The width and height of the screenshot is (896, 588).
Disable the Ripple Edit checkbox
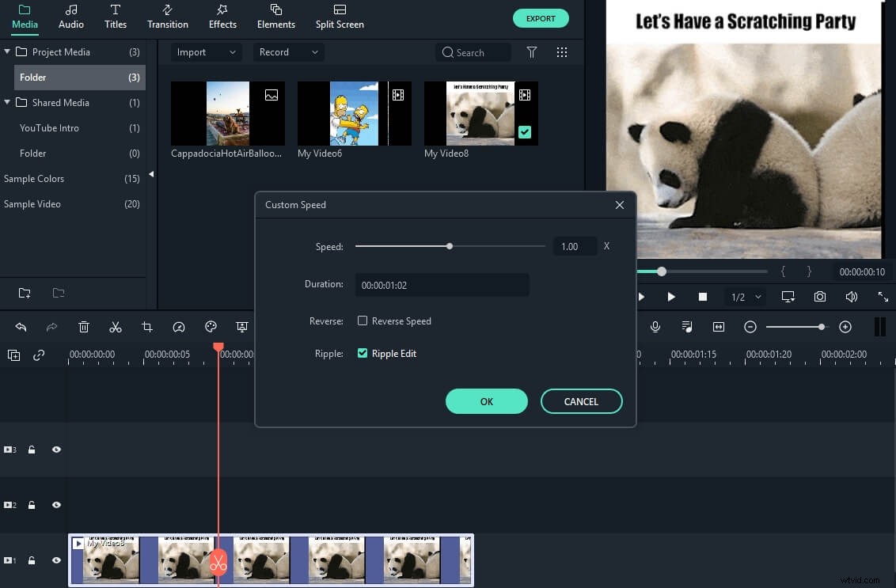[x=363, y=353]
